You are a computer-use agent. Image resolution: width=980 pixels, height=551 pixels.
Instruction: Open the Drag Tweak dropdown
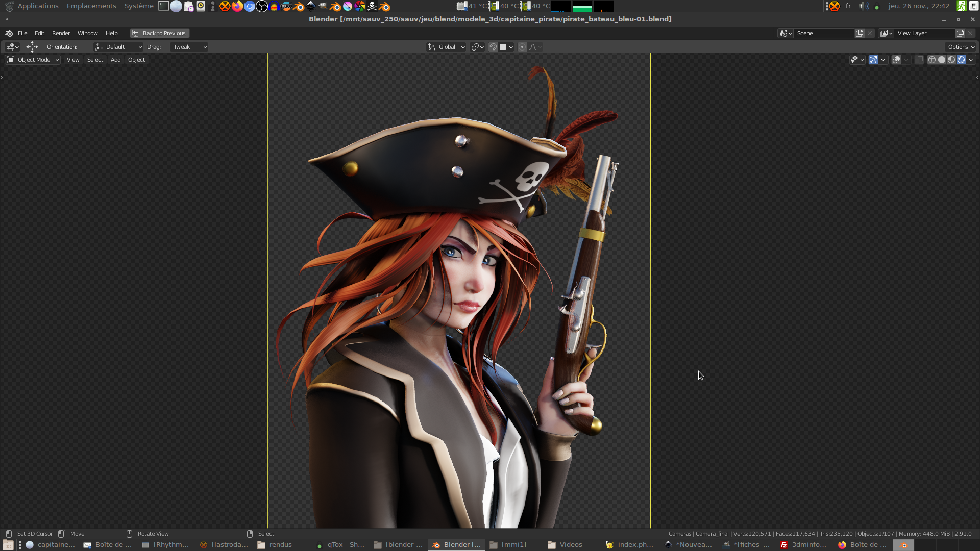(189, 47)
